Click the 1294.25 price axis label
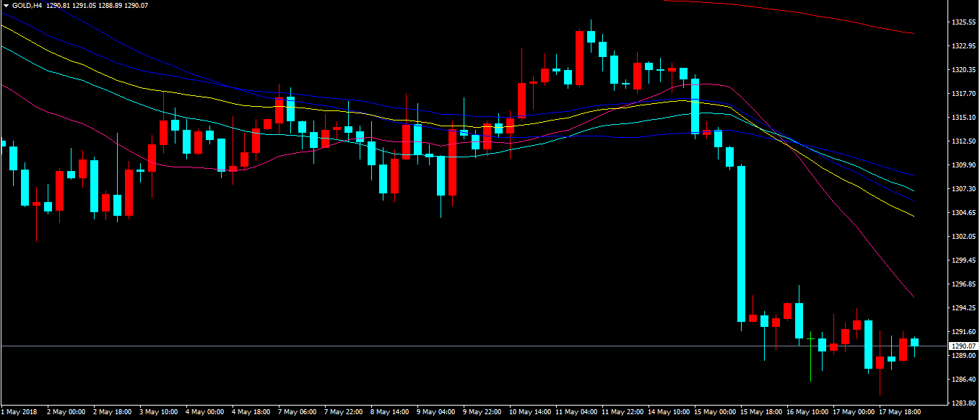Image resolution: width=980 pixels, height=420 pixels. [963, 308]
